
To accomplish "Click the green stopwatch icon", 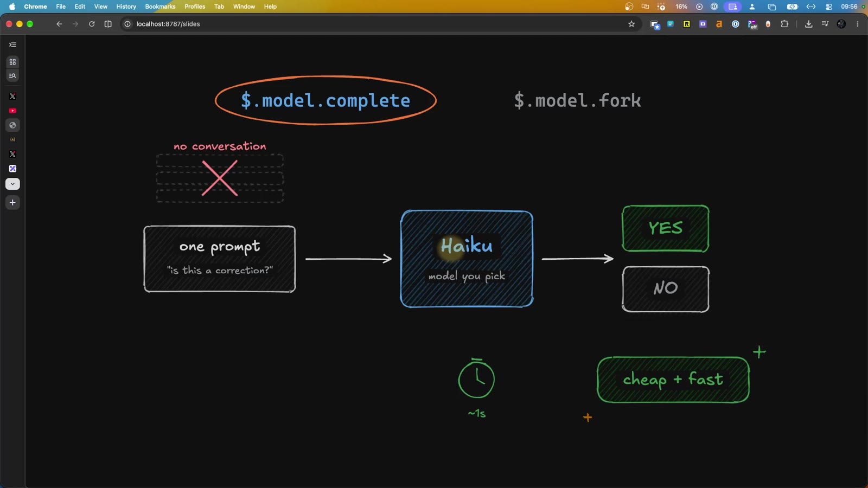I will 476,378.
